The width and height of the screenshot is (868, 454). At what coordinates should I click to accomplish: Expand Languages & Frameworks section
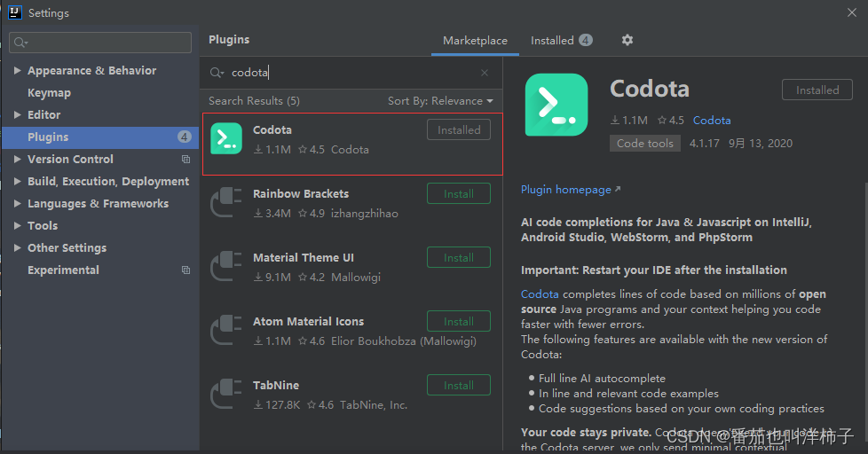tap(17, 203)
